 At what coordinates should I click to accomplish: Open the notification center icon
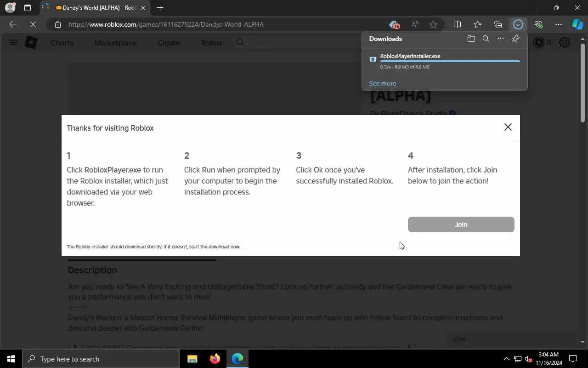(x=573, y=359)
